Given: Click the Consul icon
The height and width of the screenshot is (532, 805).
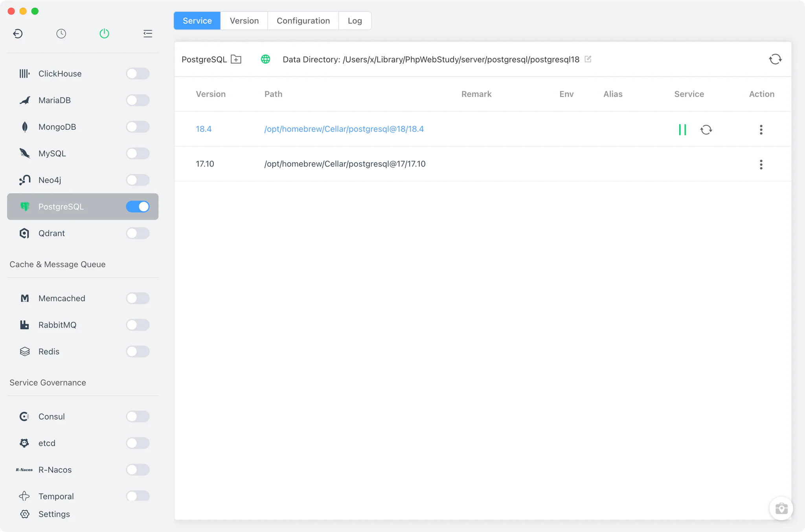Looking at the screenshot, I should (x=24, y=416).
